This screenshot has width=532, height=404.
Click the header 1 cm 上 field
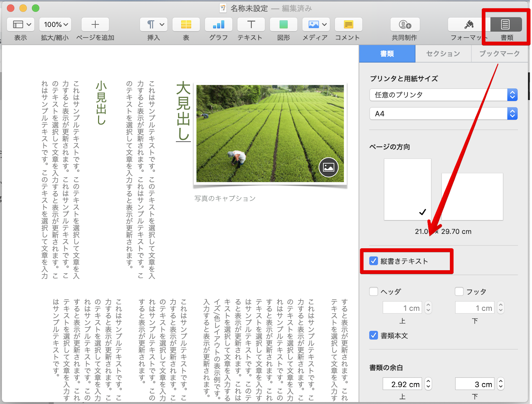click(402, 308)
